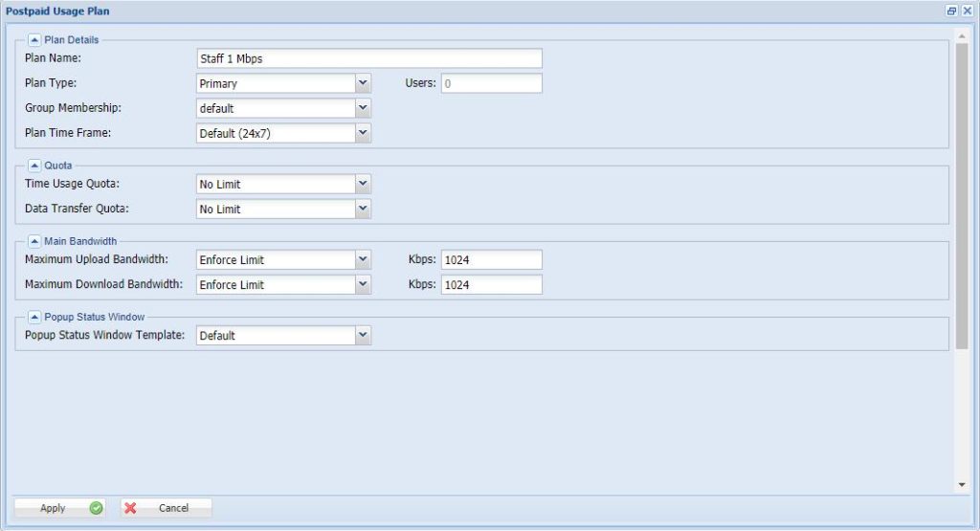Click the Cancel button
Image resolution: width=980 pixels, height=531 pixels.
tap(166, 508)
